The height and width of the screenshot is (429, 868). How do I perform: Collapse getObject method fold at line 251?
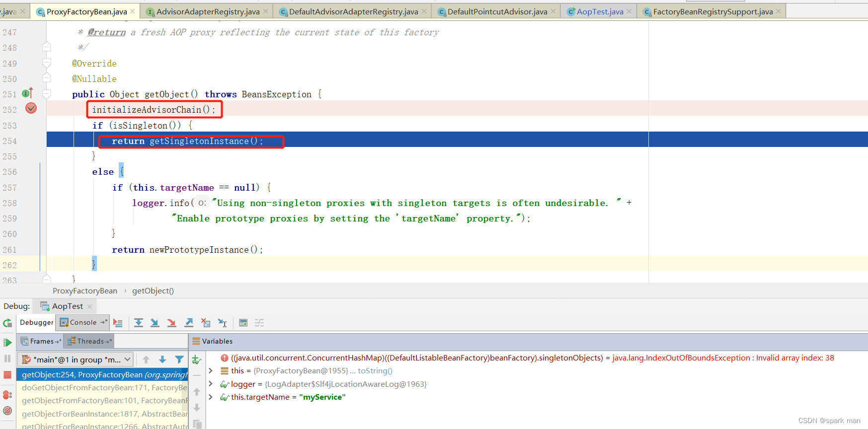point(47,94)
